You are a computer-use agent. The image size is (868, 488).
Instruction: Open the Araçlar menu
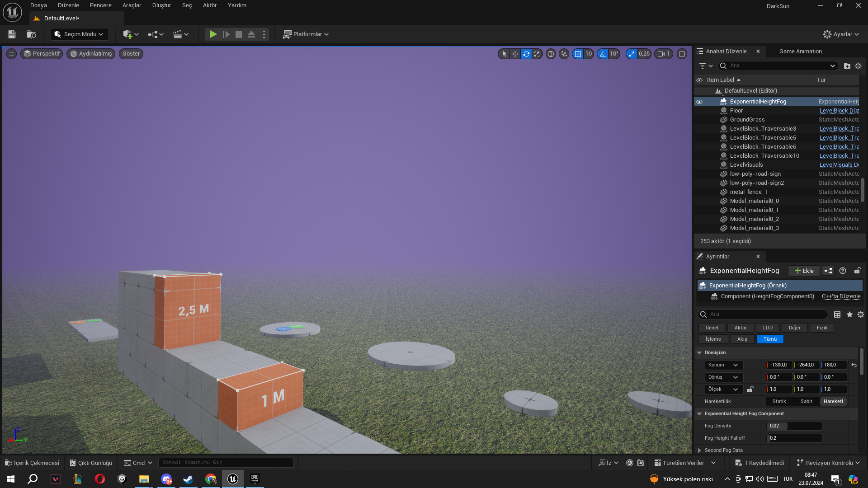tap(132, 5)
